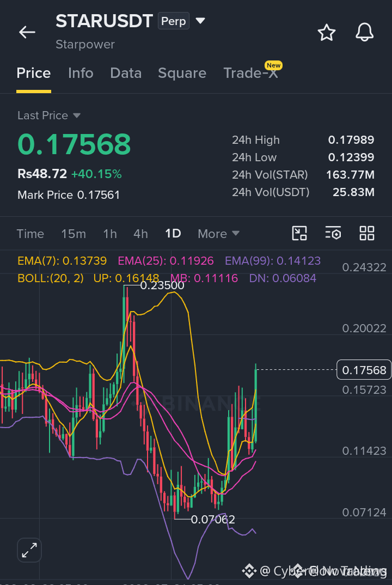This screenshot has height=585, width=392.
Task: Open the Data tab
Action: [126, 73]
